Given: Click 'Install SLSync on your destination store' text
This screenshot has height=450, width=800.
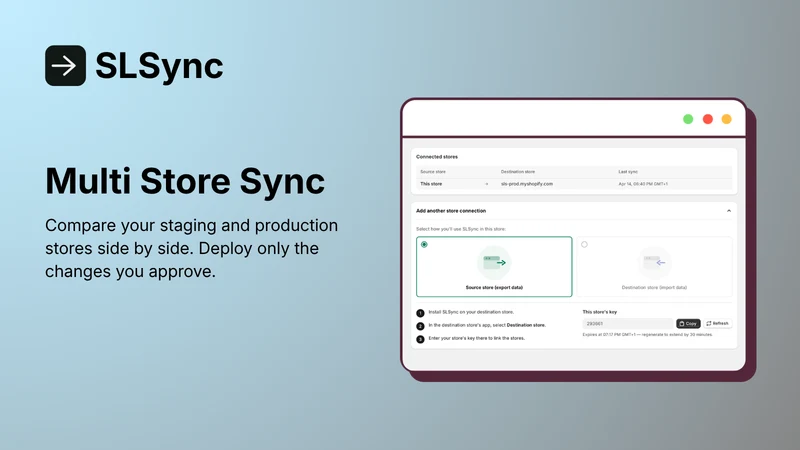Looking at the screenshot, I should pyautogui.click(x=471, y=312).
